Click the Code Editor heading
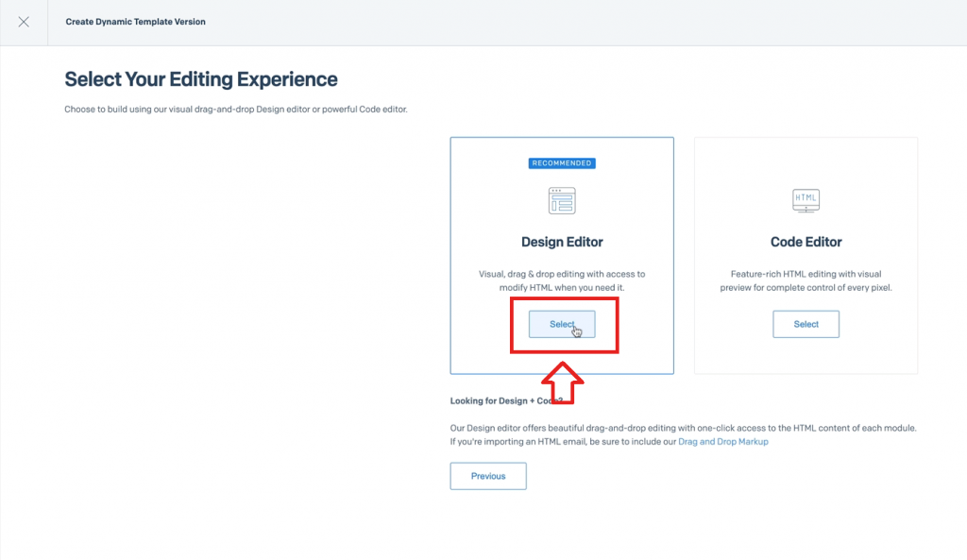The image size is (967, 560). coord(806,242)
